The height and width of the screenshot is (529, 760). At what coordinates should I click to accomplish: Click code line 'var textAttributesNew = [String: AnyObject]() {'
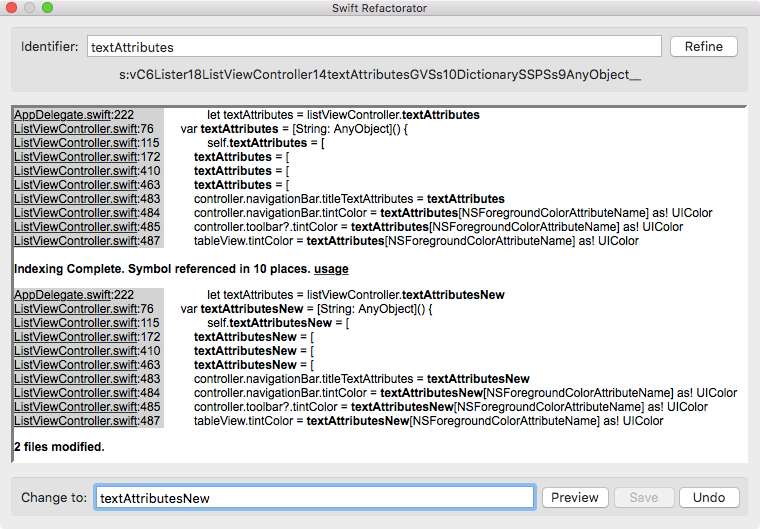(x=306, y=309)
